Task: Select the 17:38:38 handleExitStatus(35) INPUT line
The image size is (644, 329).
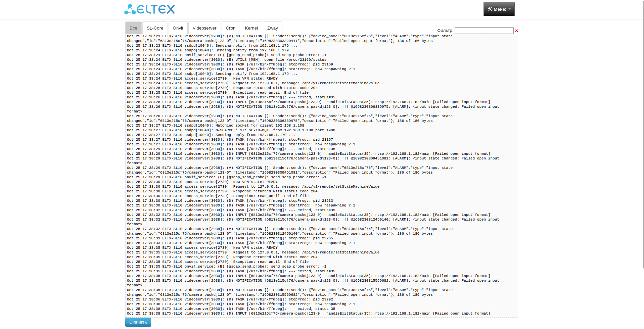Action: (309, 314)
